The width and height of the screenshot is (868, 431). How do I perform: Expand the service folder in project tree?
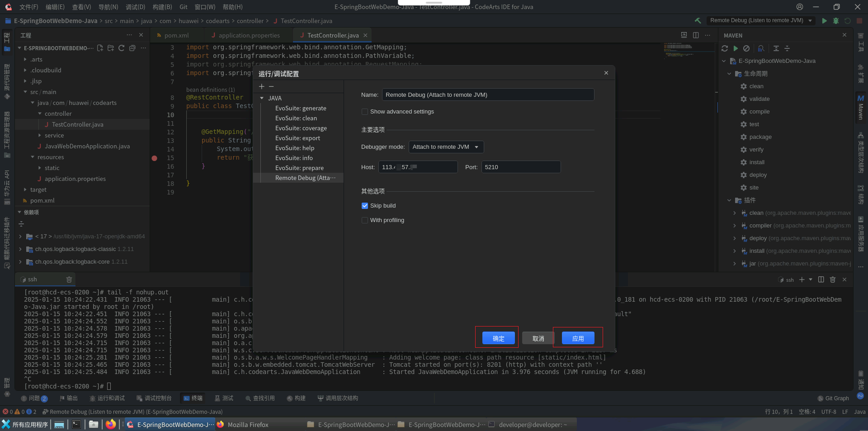click(40, 135)
